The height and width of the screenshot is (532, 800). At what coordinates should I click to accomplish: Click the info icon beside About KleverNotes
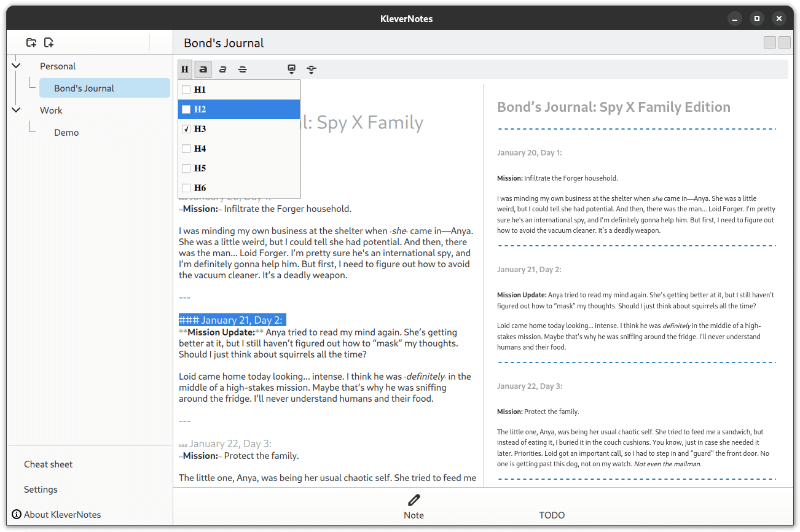(x=17, y=514)
